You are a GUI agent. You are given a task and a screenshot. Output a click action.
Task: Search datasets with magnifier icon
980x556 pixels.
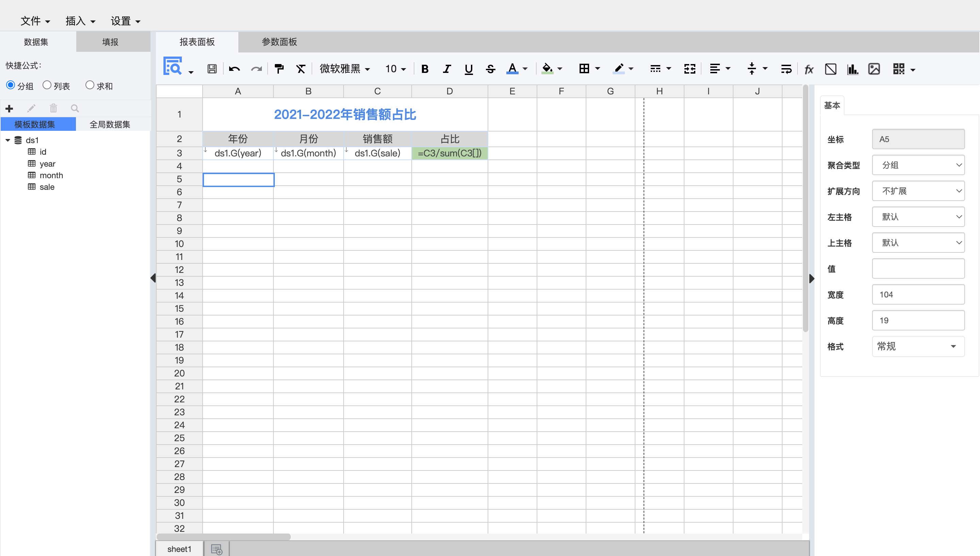(x=75, y=108)
